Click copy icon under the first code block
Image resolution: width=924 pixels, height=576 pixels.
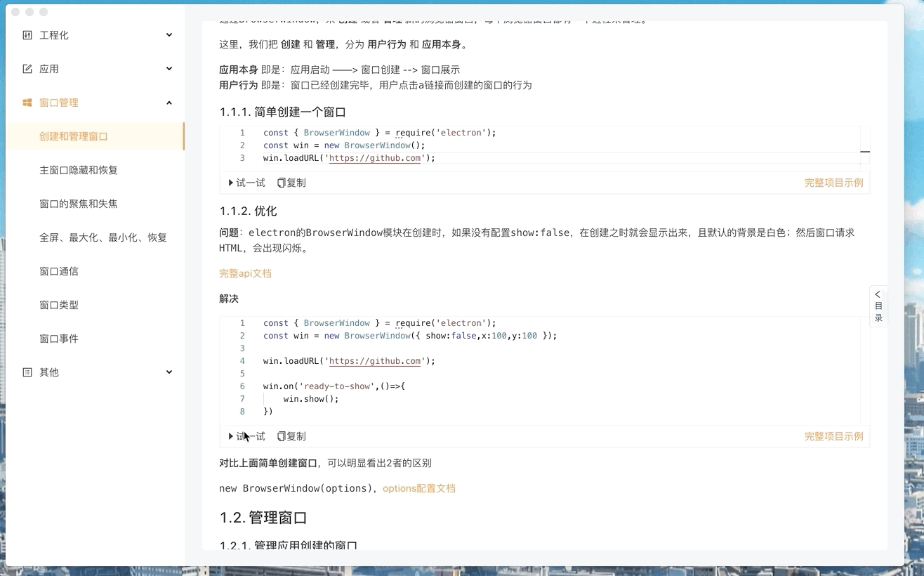(x=281, y=183)
